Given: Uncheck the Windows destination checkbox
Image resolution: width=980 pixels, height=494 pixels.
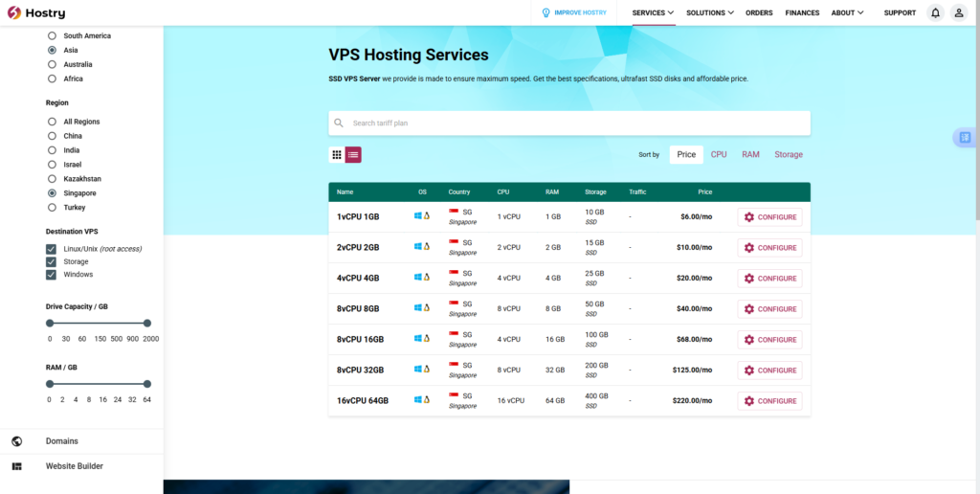Looking at the screenshot, I should [52, 275].
